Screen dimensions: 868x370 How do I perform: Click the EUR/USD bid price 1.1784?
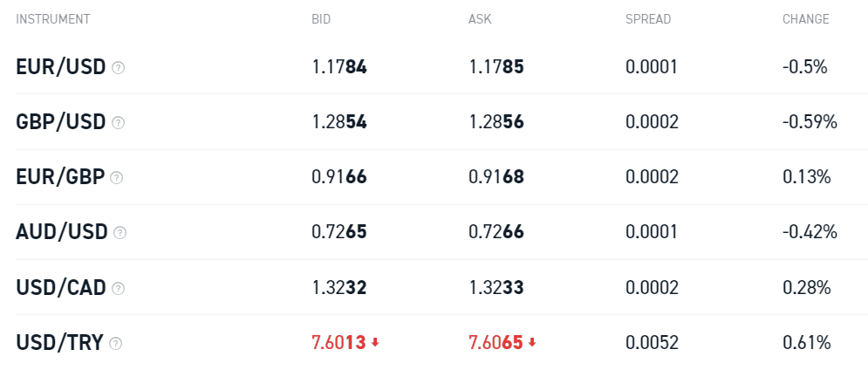(338, 67)
